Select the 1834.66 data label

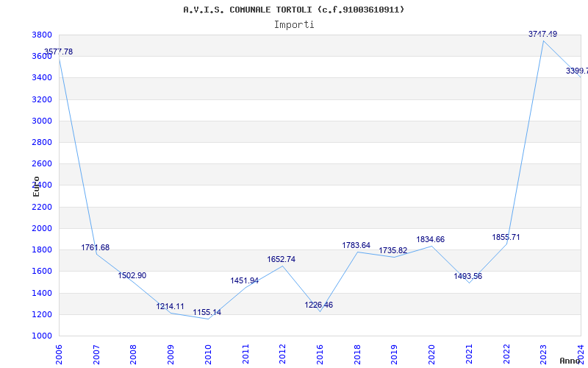[431, 240]
